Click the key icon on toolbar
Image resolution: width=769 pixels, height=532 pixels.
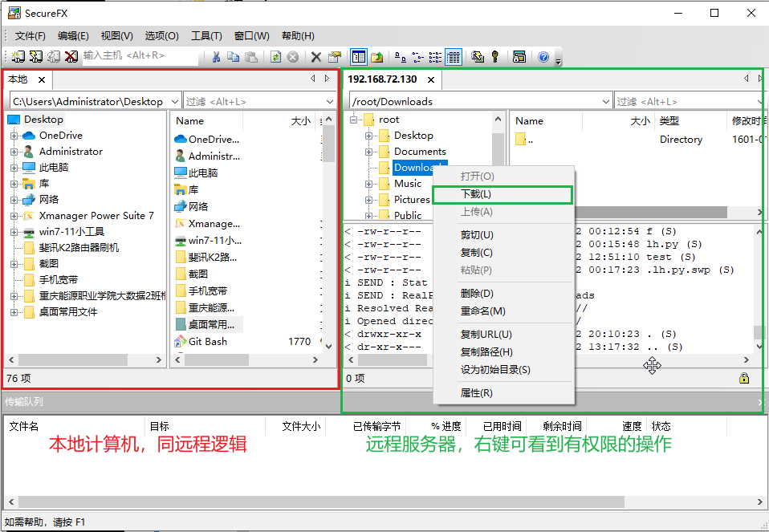click(x=495, y=57)
